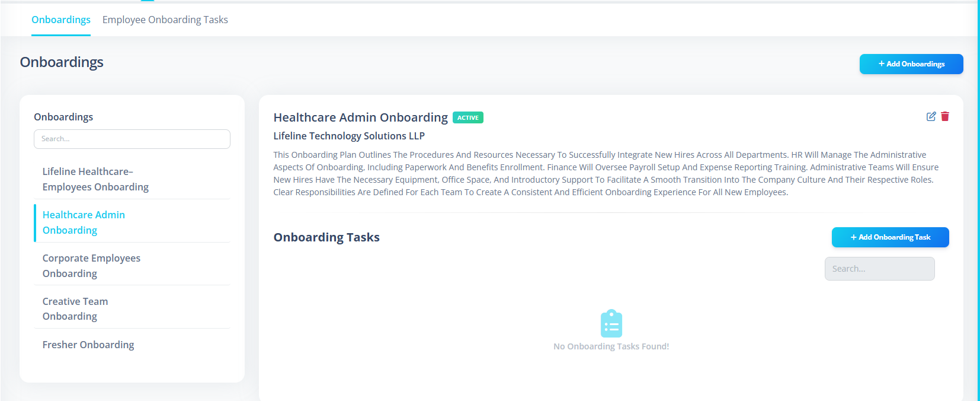Screen dimensions: 980x401
Task: Click the Onboarding Tasks section heading
Action: pyautogui.click(x=326, y=237)
